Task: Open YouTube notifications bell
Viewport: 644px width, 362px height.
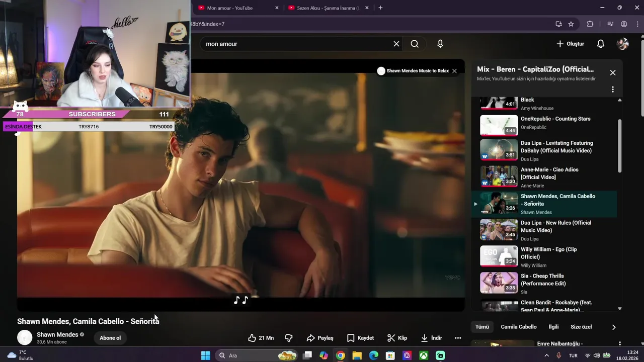Action: pyautogui.click(x=601, y=44)
